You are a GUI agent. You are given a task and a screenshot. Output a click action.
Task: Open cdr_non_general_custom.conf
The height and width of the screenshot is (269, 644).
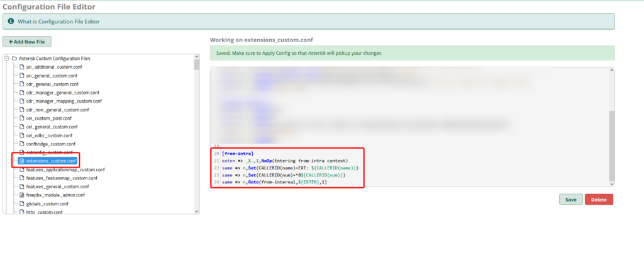[57, 110]
